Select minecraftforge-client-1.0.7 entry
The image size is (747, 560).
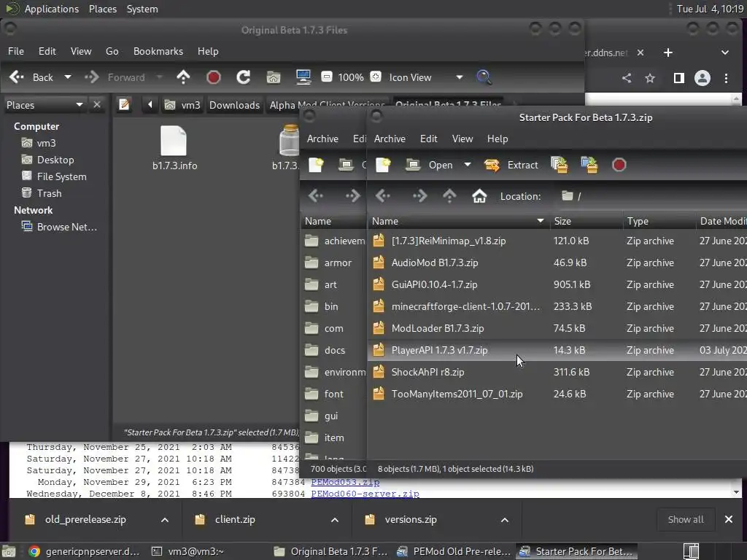(557, 307)
